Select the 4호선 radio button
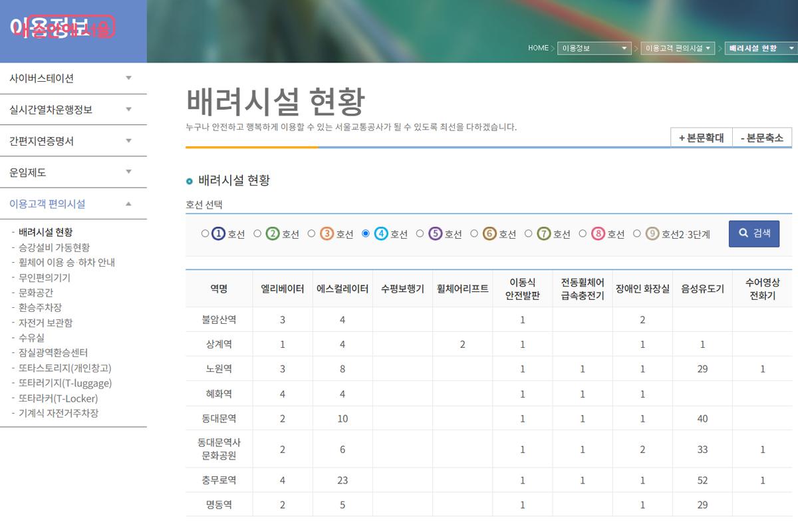 (366, 233)
